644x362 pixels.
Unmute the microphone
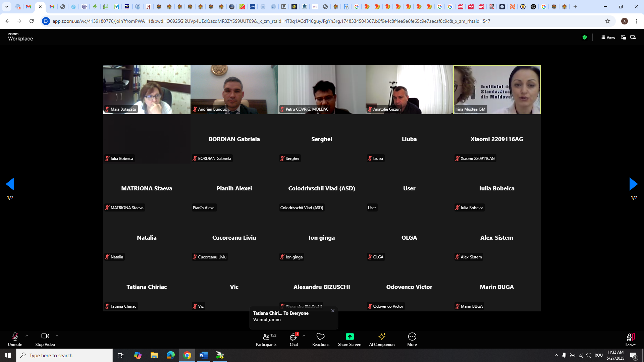pyautogui.click(x=15, y=339)
